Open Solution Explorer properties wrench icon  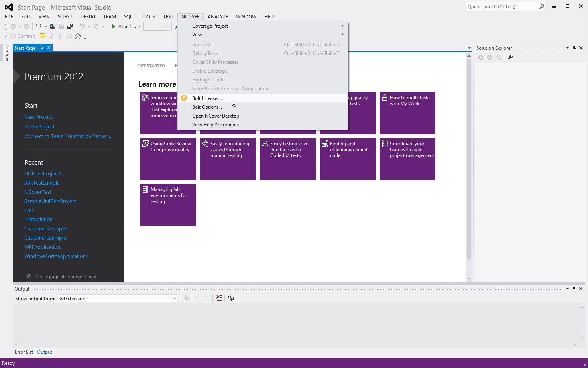coord(510,57)
